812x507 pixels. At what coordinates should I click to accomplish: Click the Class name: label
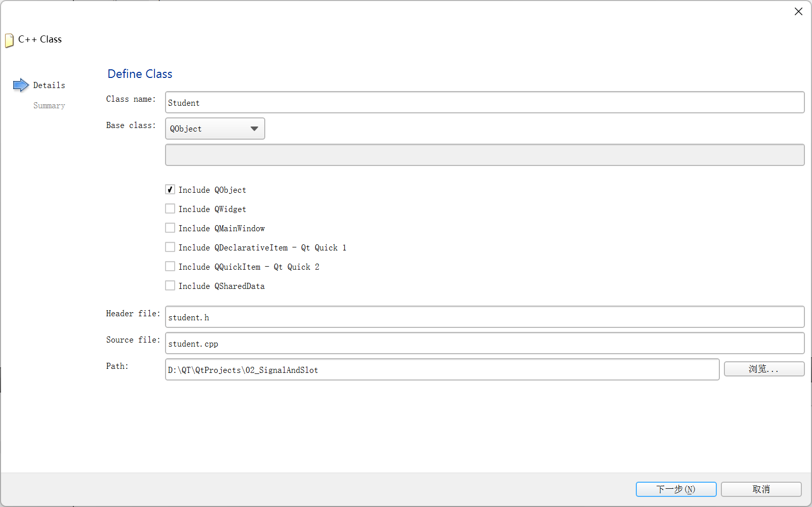pos(131,99)
